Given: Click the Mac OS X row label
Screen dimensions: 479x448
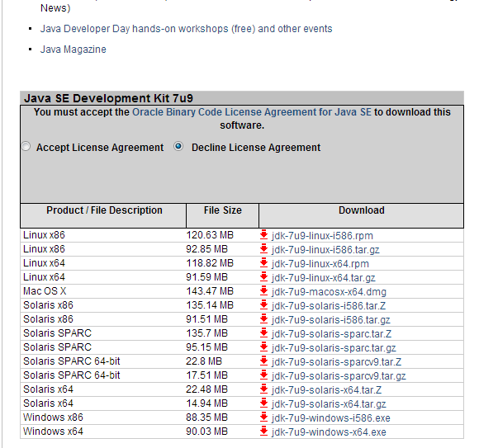Looking at the screenshot, I should (45, 291).
